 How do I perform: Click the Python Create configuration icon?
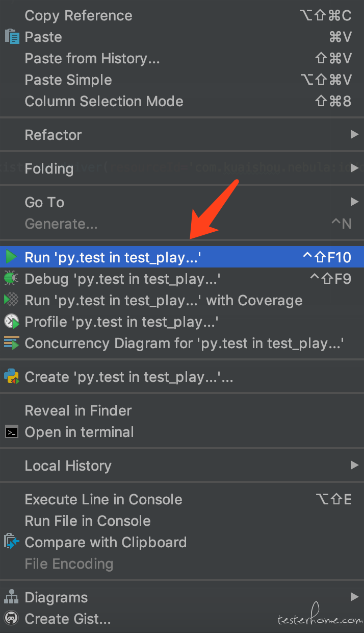11,377
